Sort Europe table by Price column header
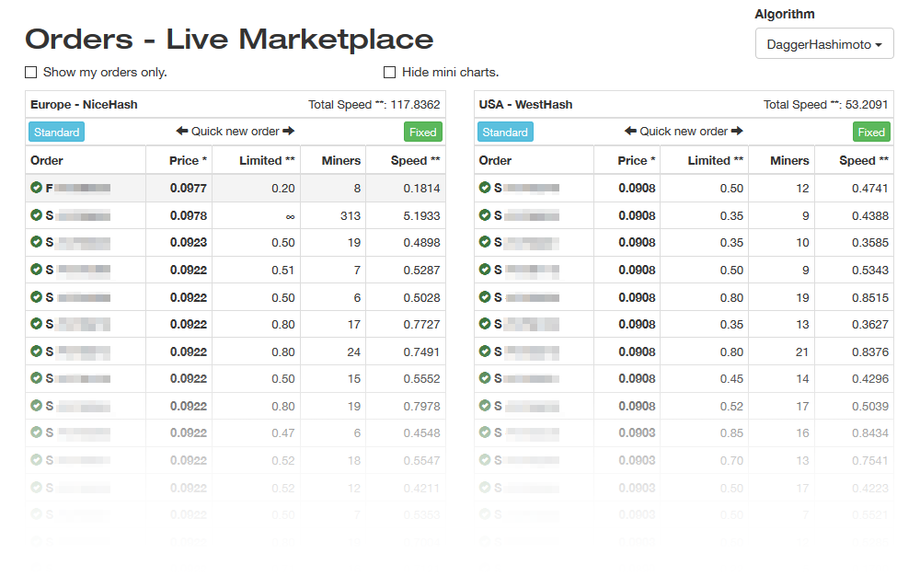 point(188,160)
